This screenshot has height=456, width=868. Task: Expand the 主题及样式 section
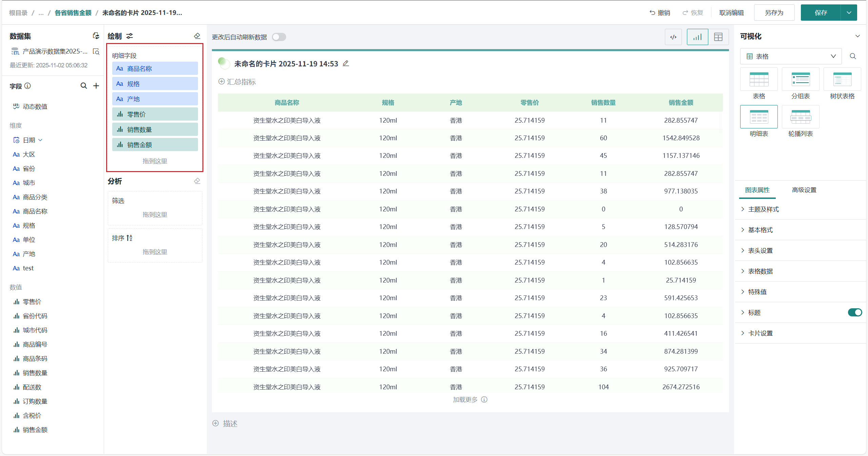click(763, 209)
